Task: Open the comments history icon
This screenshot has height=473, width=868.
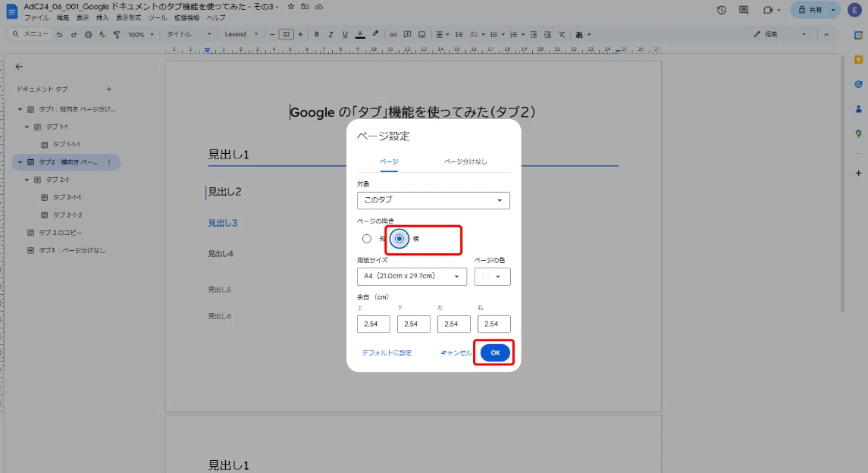Action: (744, 10)
